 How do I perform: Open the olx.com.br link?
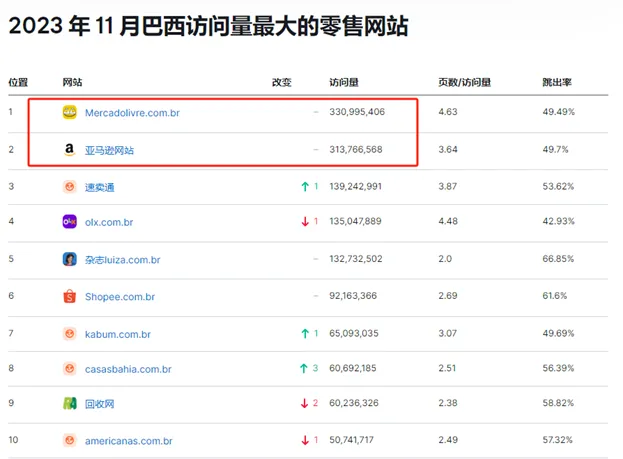point(109,222)
